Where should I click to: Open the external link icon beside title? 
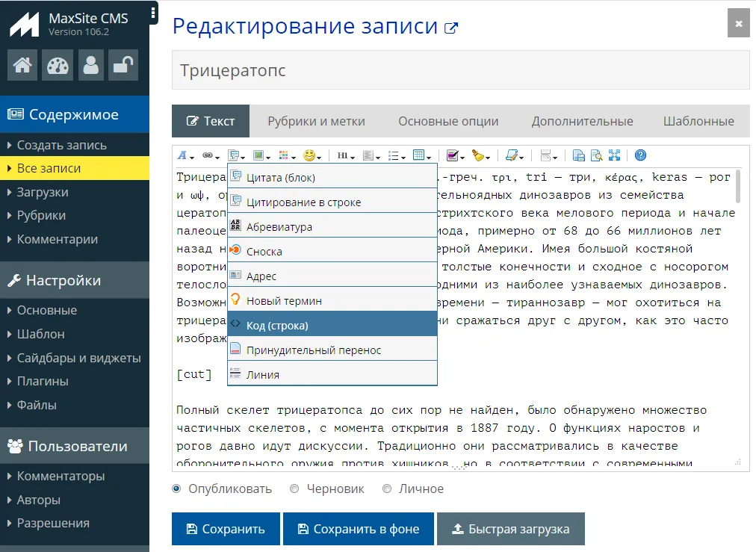451,28
